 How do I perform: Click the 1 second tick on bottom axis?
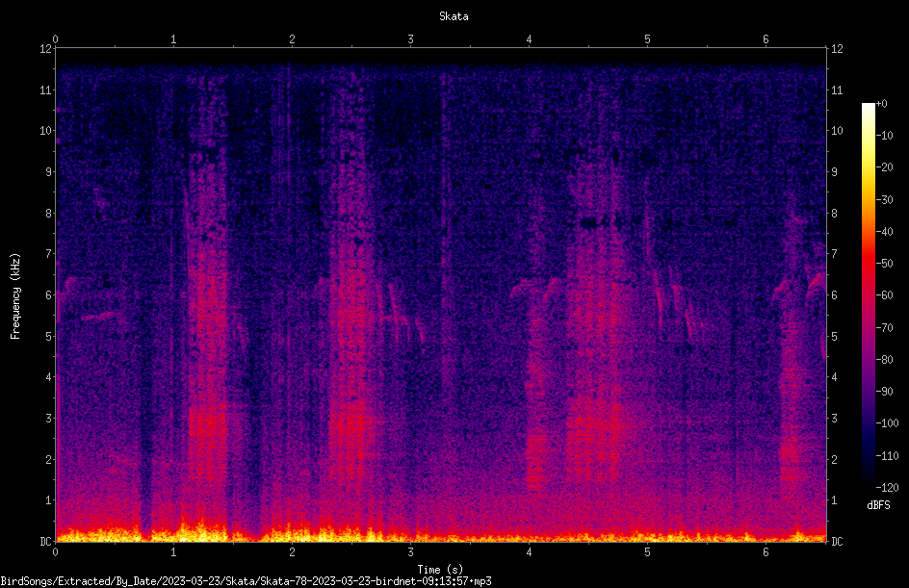point(173,552)
